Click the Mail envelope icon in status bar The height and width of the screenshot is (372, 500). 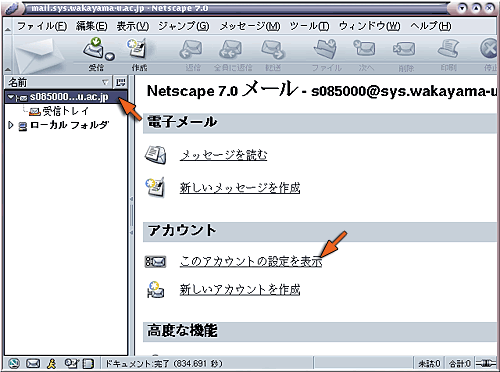(x=33, y=363)
